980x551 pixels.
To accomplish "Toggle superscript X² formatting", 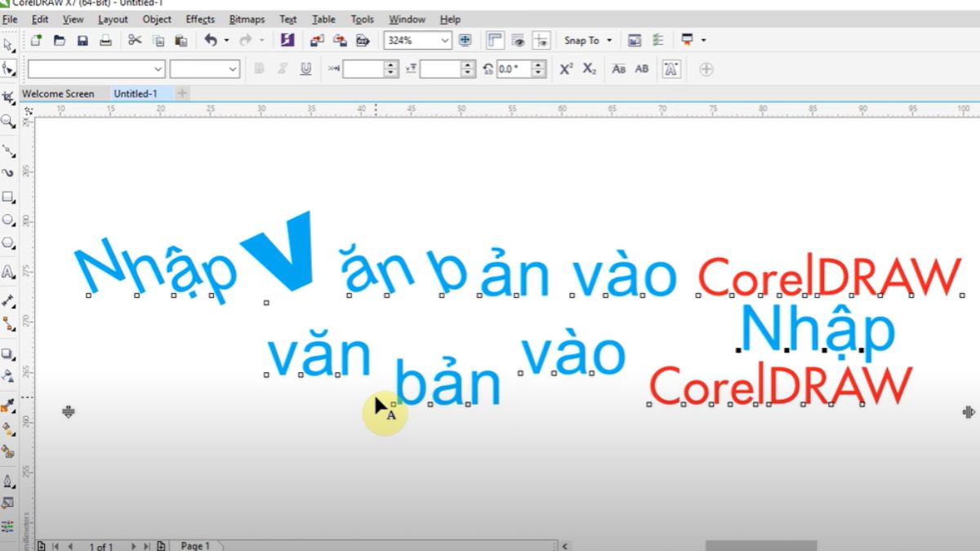I will 566,69.
